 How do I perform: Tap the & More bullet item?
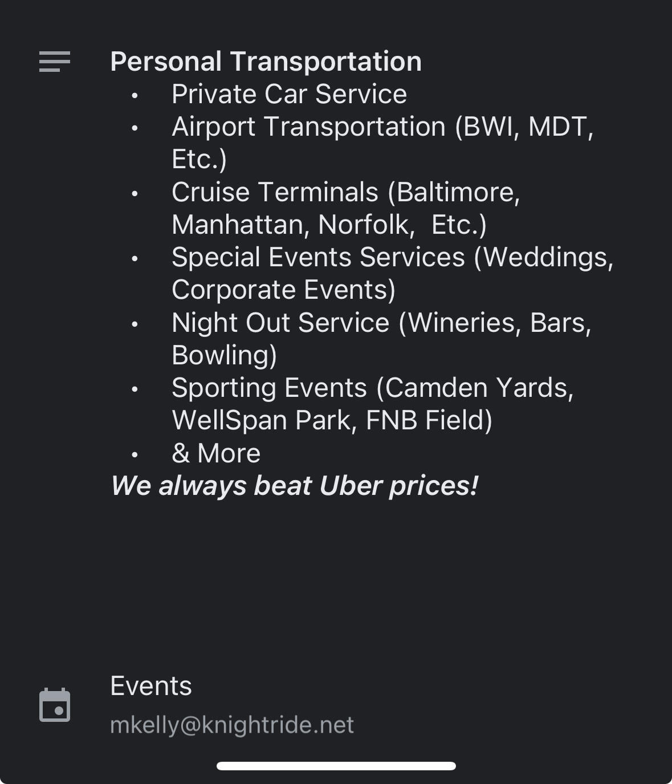(216, 453)
